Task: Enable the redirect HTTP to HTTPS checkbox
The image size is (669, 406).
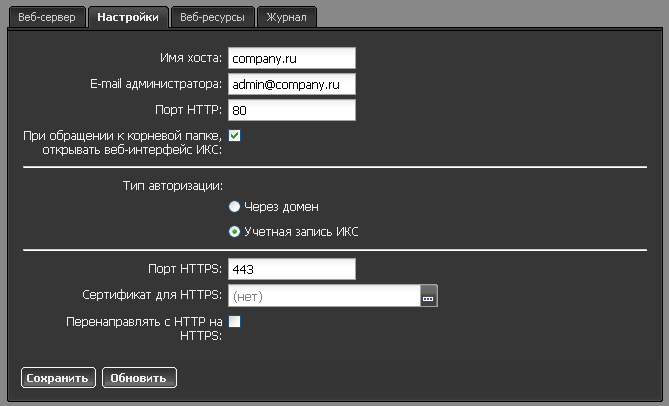Action: tap(234, 321)
